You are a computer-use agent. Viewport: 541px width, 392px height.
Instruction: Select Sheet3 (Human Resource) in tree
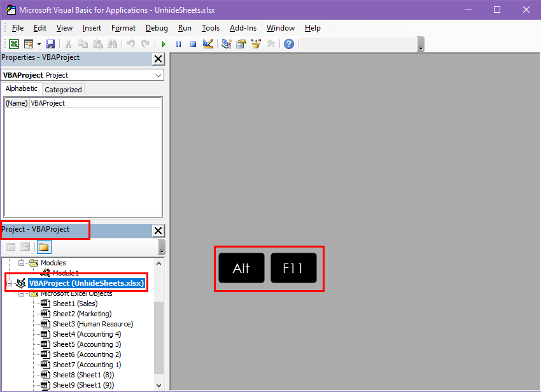point(93,324)
